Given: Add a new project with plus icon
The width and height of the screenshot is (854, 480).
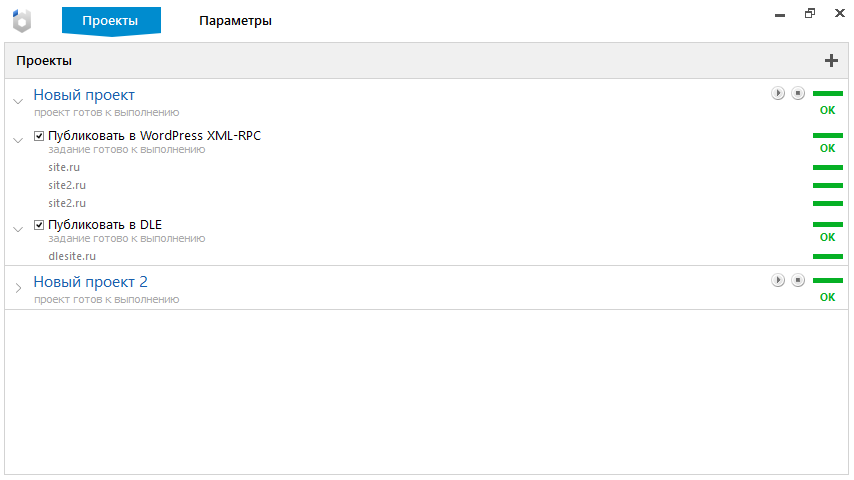Looking at the screenshot, I should [x=831, y=60].
